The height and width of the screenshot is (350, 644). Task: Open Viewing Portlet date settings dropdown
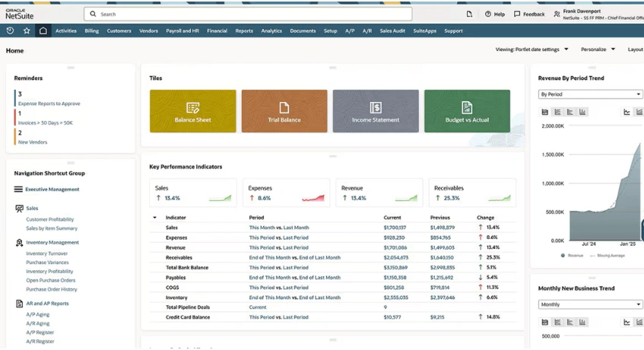pos(532,49)
